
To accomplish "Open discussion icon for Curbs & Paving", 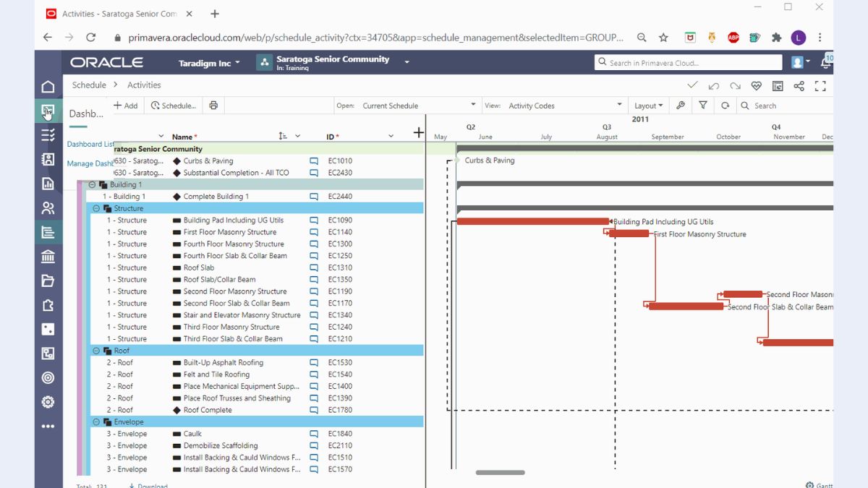I will click(314, 161).
